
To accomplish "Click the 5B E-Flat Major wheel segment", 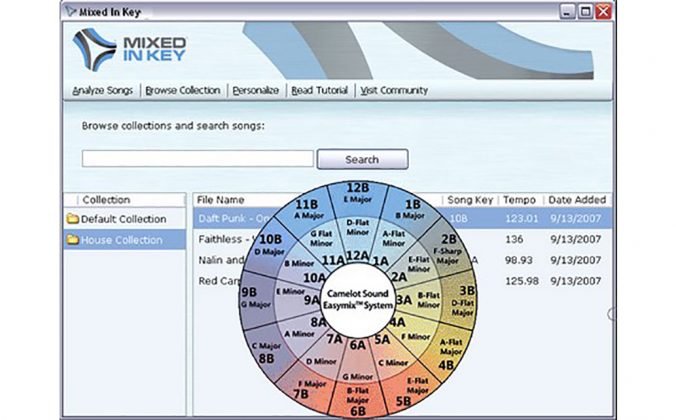I will pos(412,390).
